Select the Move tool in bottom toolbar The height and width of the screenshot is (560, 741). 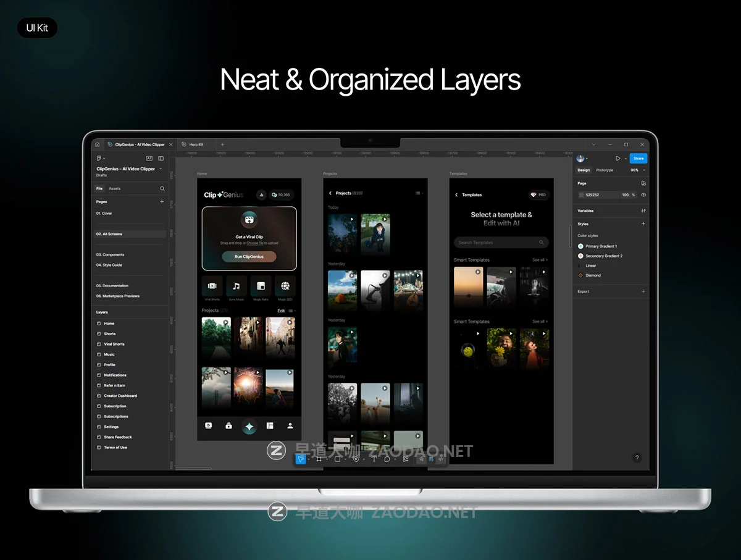300,459
